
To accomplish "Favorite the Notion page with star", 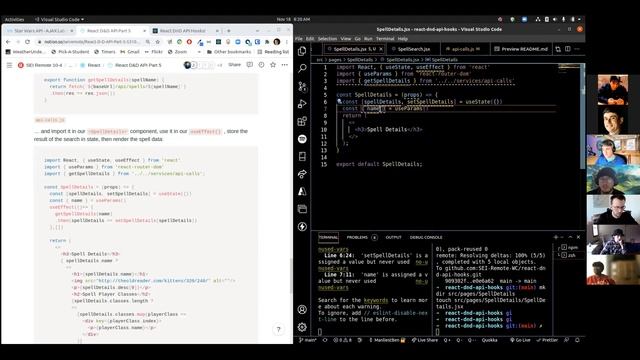I will click(x=273, y=65).
